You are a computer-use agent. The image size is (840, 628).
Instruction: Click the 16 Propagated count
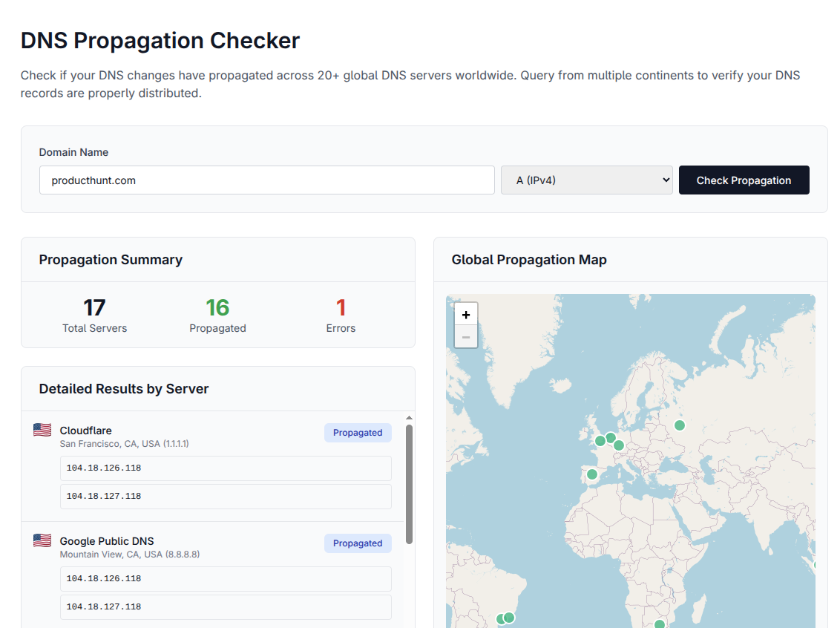point(217,307)
